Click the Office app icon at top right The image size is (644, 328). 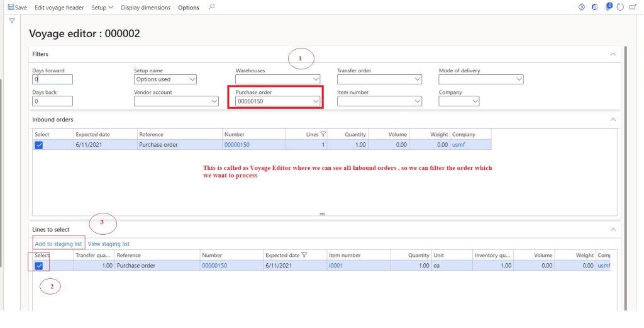594,8
